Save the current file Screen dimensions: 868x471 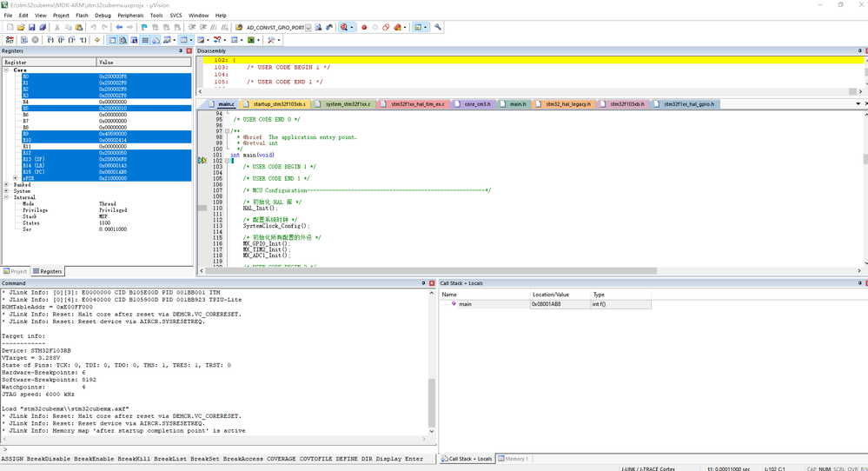click(31, 27)
